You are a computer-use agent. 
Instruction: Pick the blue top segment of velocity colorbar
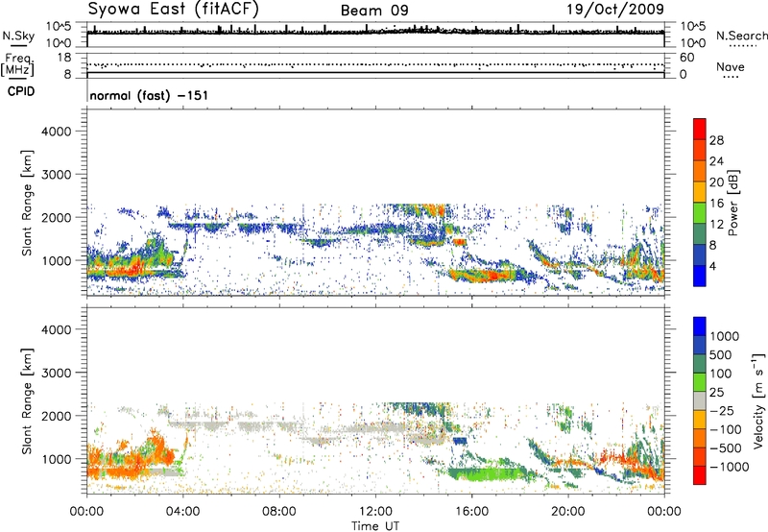[700, 326]
